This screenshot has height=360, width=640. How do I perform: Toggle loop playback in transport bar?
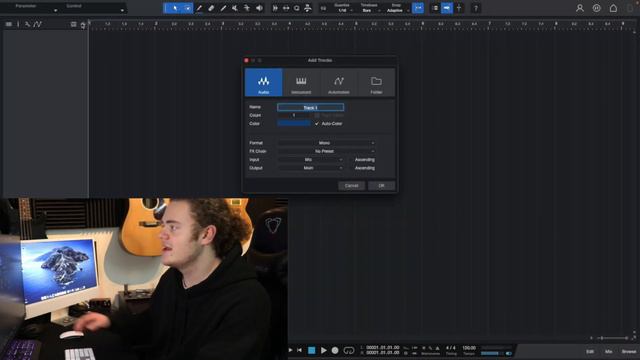(349, 350)
